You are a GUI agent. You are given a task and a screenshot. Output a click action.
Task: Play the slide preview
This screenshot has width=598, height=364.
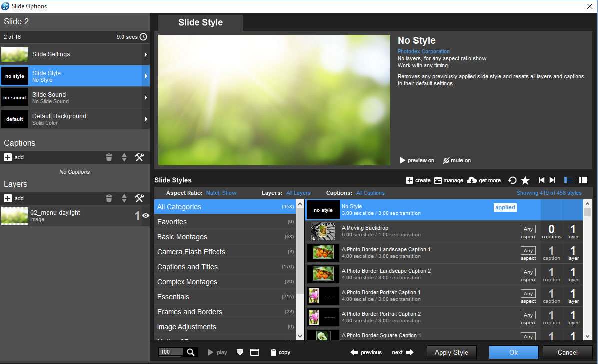point(218,352)
